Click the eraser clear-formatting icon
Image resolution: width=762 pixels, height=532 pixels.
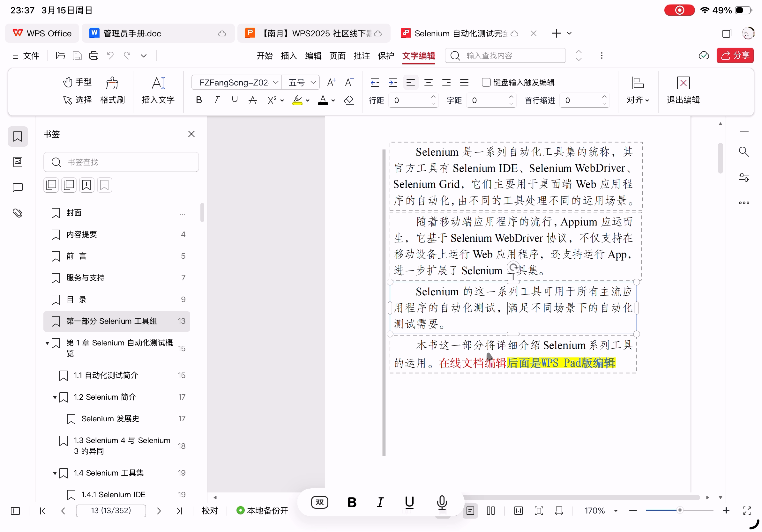click(349, 100)
